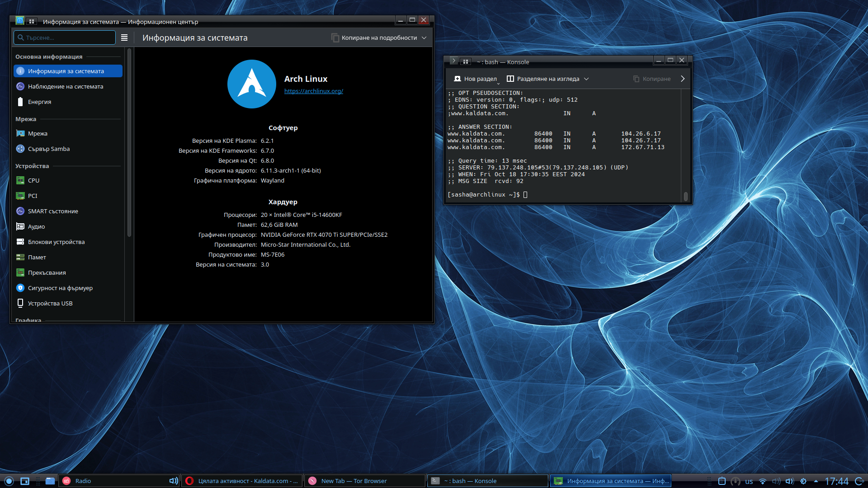The width and height of the screenshot is (868, 488).
Task: Open Сигурност на фърмуер page
Action: [68, 288]
